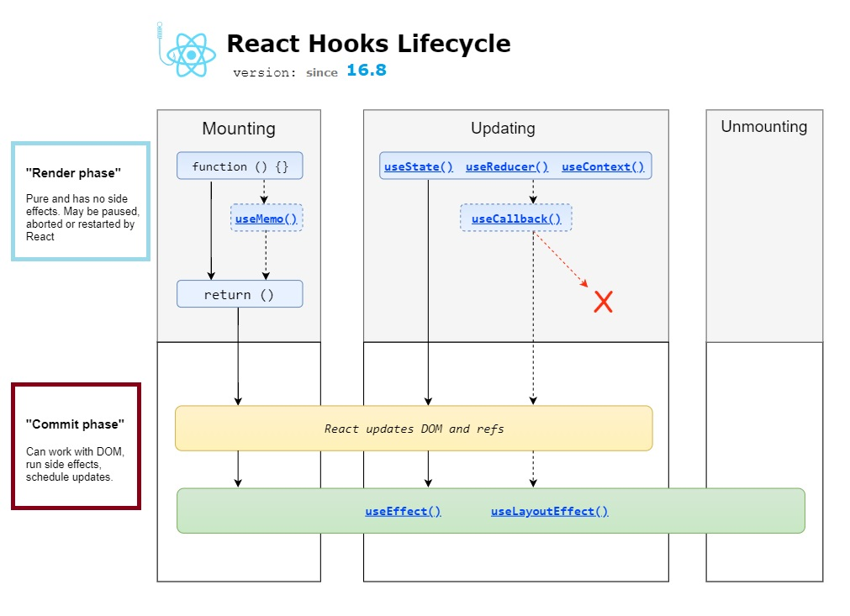This screenshot has width=850, height=616.
Task: Select the Mounting column header
Action: [x=239, y=129]
